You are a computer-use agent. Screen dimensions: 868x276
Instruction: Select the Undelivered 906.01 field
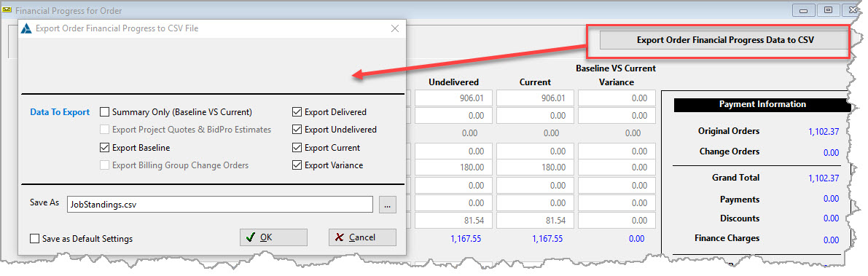(x=453, y=98)
